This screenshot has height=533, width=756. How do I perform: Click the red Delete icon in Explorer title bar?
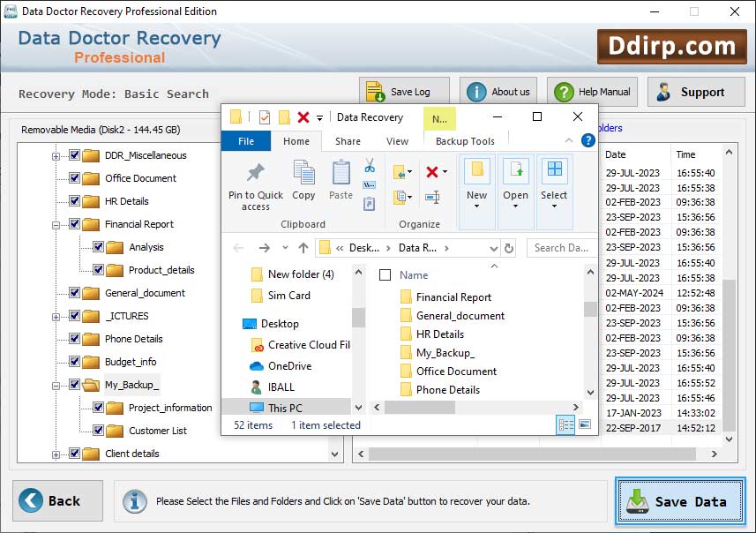[x=303, y=117]
